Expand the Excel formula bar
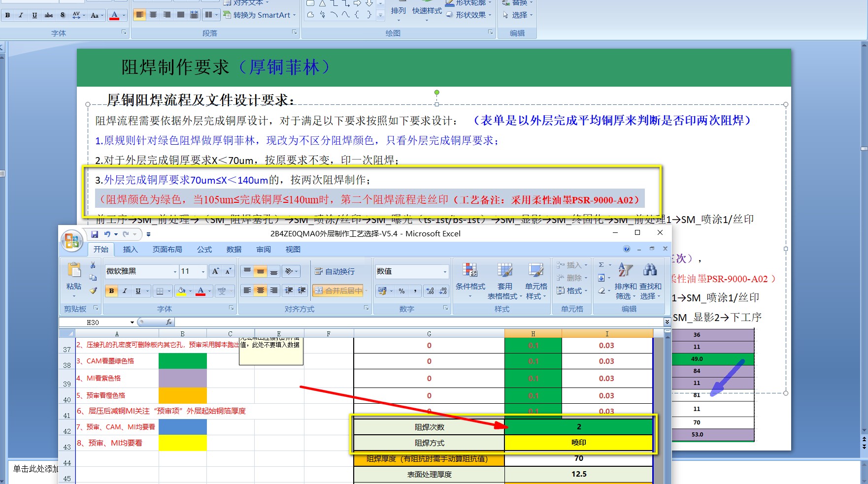 tap(667, 322)
